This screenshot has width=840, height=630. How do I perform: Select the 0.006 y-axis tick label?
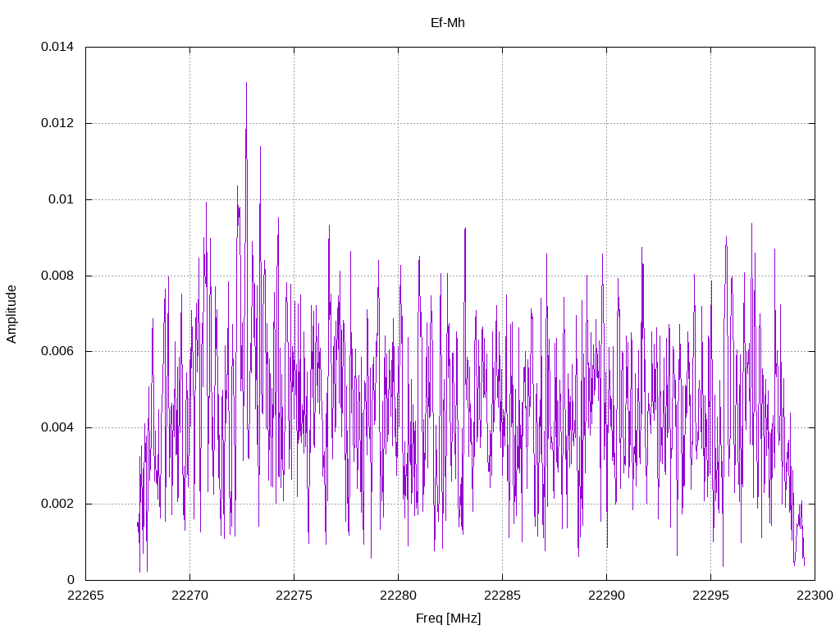57,351
